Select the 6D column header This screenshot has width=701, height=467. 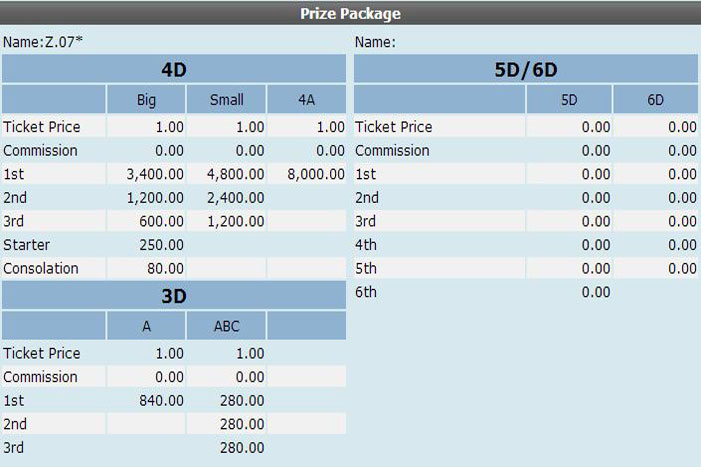pyautogui.click(x=655, y=100)
